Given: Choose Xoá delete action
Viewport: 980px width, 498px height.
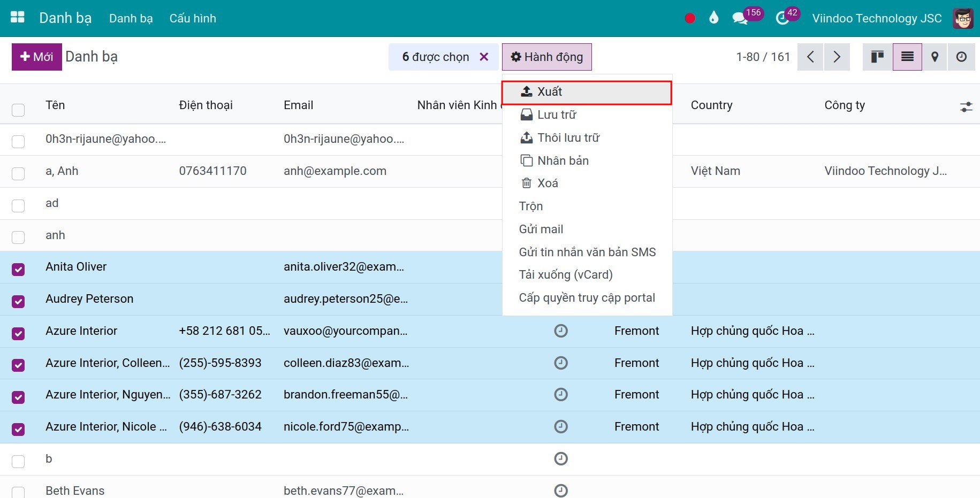Looking at the screenshot, I should [587, 183].
